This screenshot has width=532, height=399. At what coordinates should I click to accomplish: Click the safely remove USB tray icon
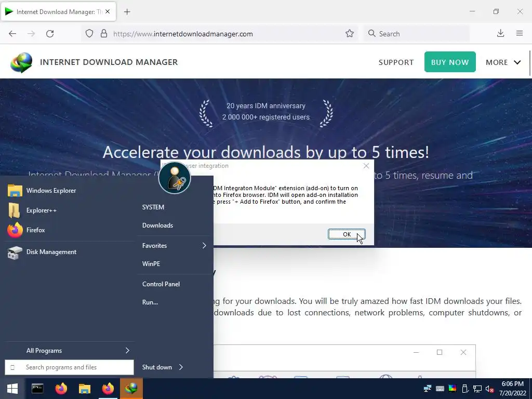[x=465, y=389]
